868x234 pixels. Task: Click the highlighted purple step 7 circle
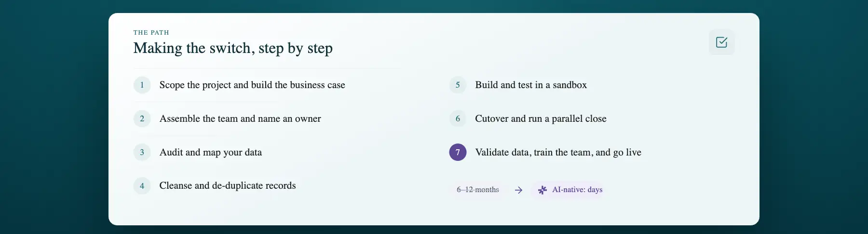pos(458,152)
